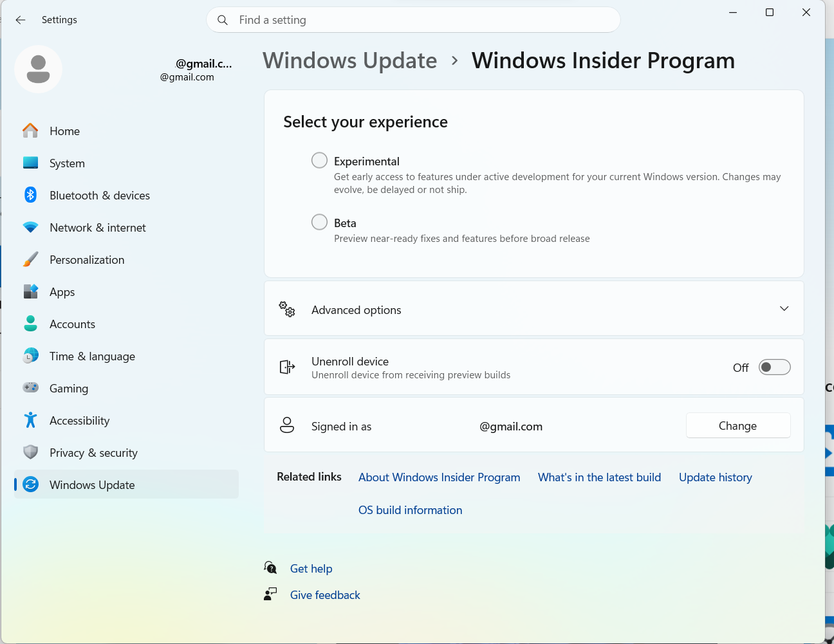Click the Give feedback icon
This screenshot has width=834, height=644.
tap(270, 594)
